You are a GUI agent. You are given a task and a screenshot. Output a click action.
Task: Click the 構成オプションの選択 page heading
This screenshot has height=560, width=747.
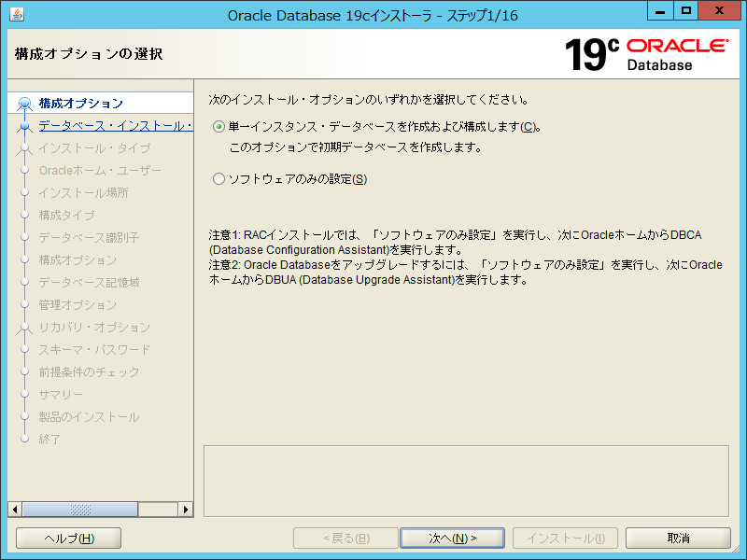pyautogui.click(x=89, y=54)
